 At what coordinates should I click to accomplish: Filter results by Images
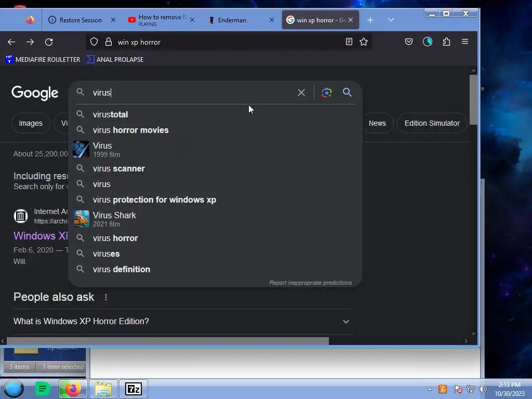[31, 123]
